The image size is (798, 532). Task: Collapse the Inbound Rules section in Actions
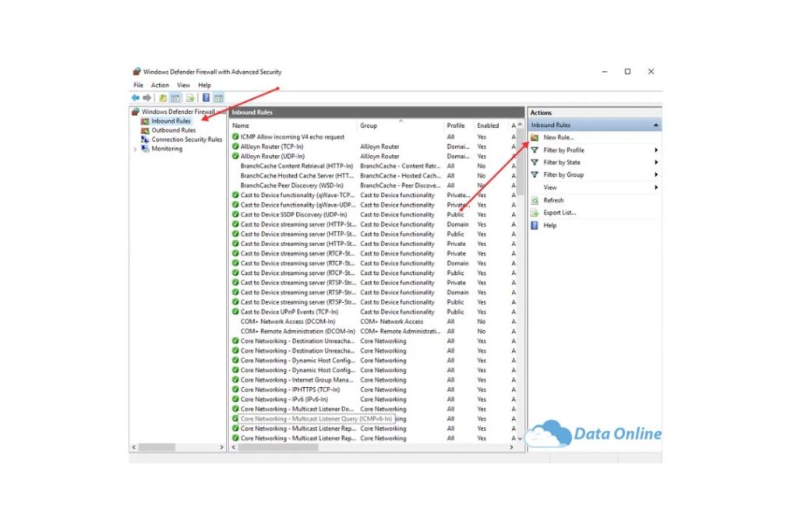pyautogui.click(x=655, y=125)
